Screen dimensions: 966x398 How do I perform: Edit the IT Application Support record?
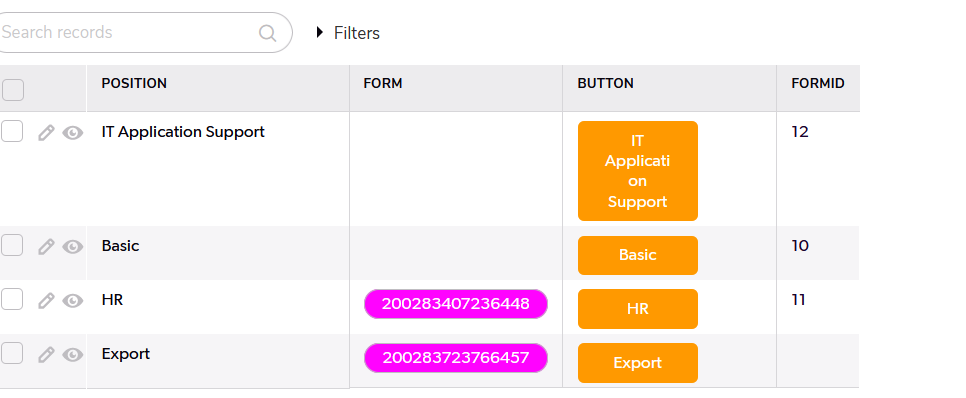[x=46, y=132]
